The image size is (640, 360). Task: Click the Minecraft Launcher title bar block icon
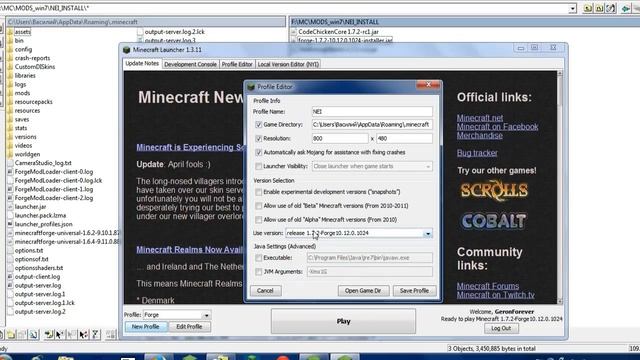tap(127, 50)
